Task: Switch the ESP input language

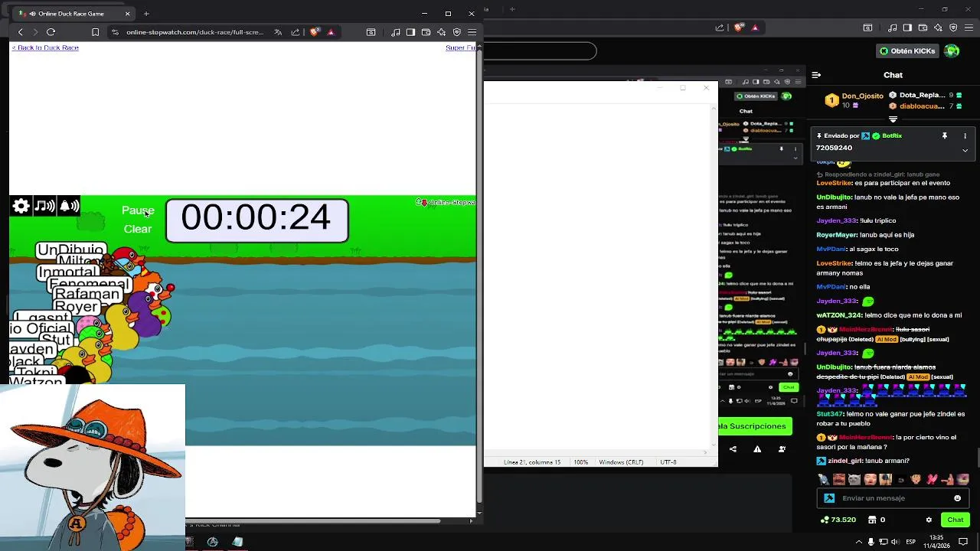Action: tap(911, 542)
